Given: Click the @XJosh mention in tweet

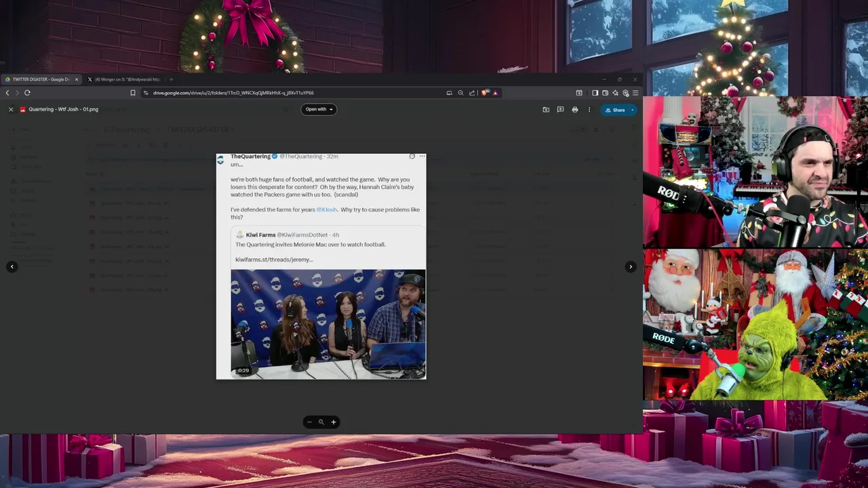Looking at the screenshot, I should pos(326,209).
